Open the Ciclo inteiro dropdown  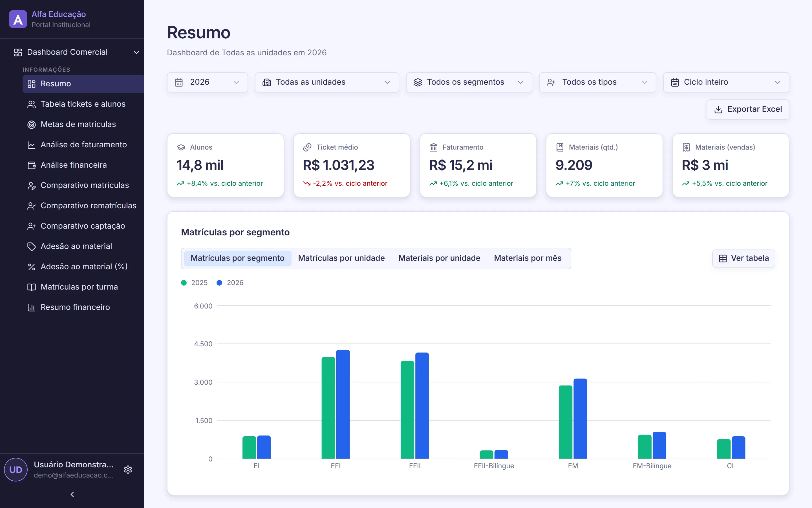tap(726, 82)
